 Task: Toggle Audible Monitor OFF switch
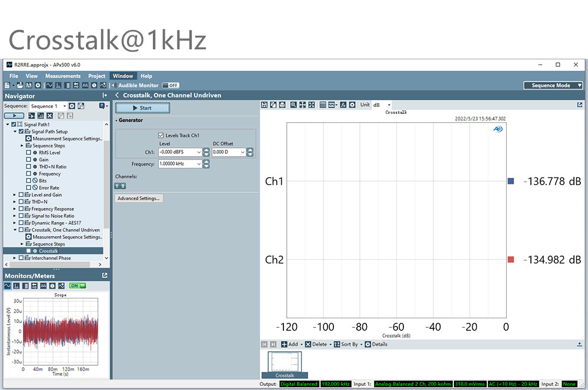pos(170,85)
